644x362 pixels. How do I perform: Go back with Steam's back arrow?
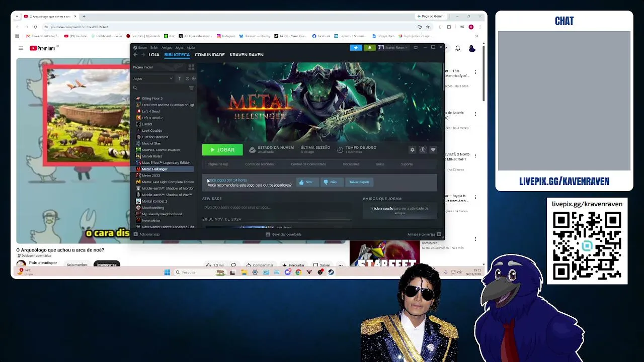(135, 55)
